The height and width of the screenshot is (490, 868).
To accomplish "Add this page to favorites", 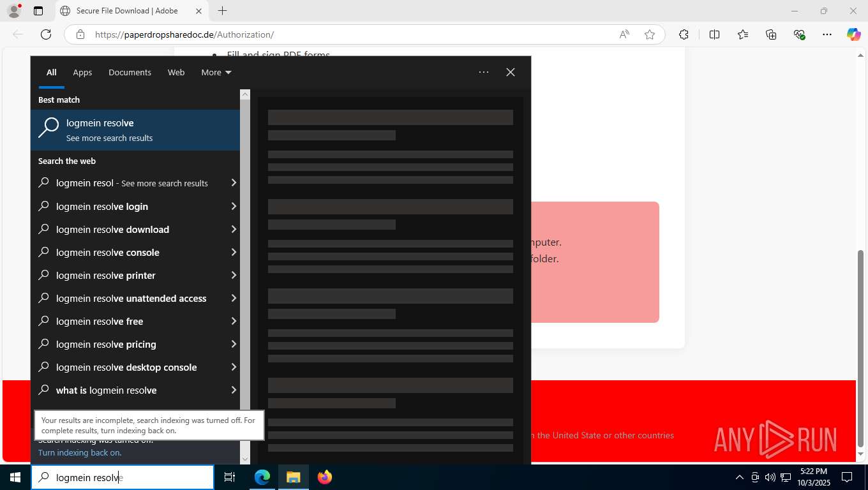I will [x=650, y=34].
